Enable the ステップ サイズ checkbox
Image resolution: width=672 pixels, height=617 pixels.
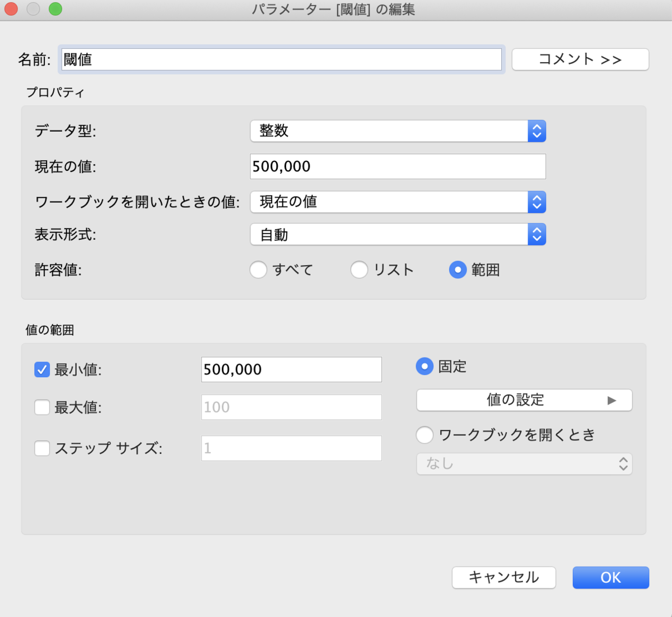click(42, 448)
